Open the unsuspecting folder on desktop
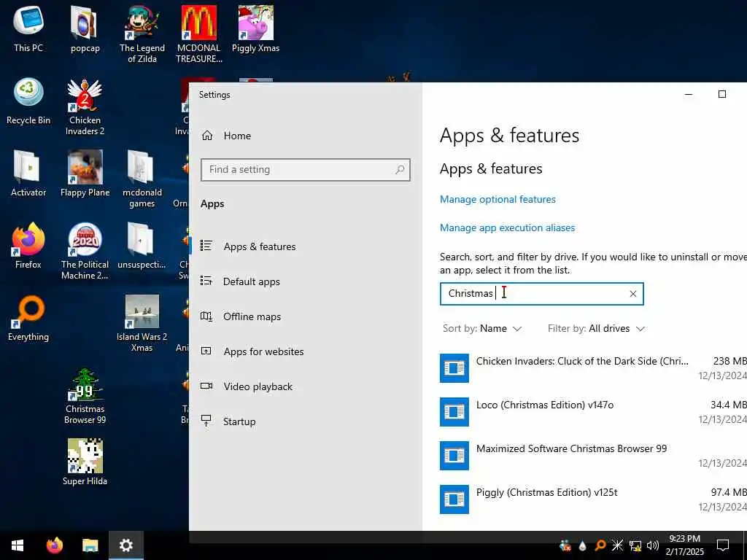Viewport: 747px width, 560px height. click(142, 246)
